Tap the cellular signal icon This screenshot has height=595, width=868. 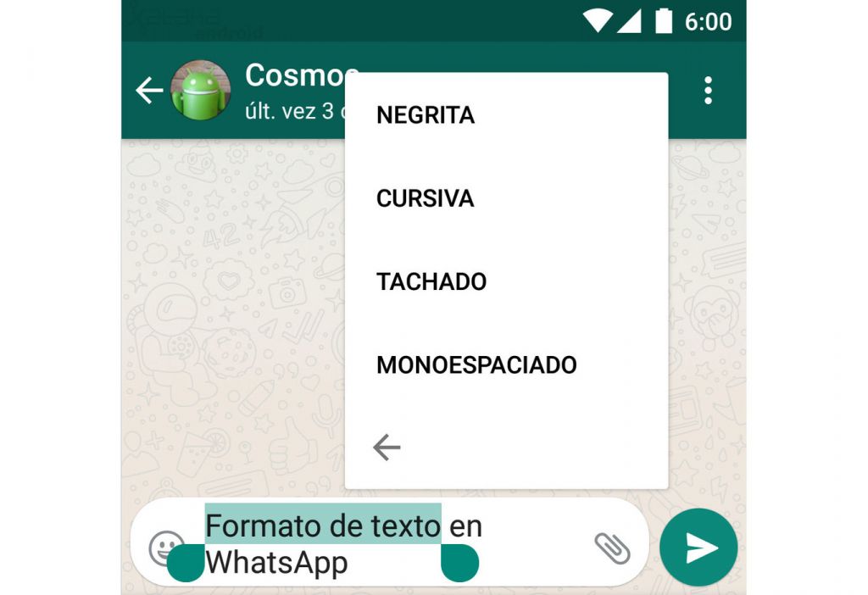(630, 21)
